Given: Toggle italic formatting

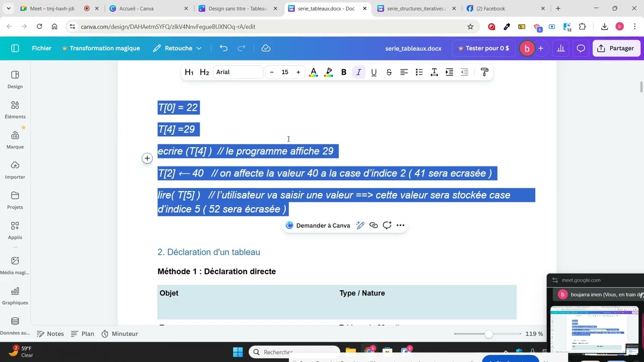Looking at the screenshot, I should coord(359,72).
